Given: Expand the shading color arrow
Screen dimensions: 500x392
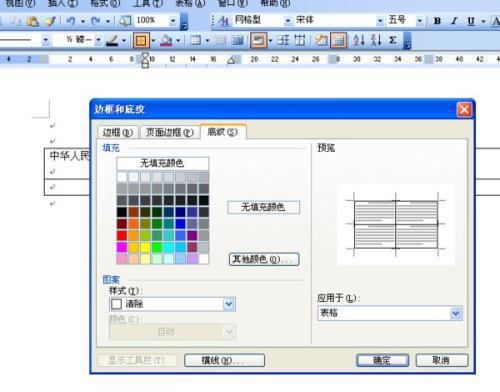Looking at the screenshot, I should [178, 41].
